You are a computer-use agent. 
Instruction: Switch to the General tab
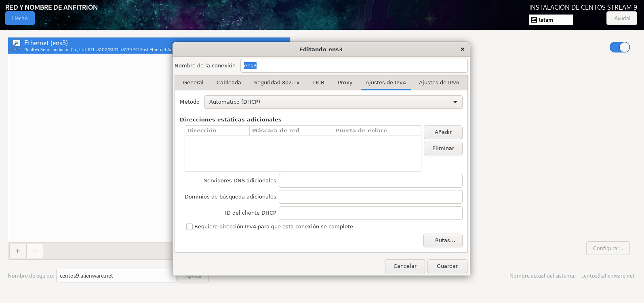coord(193,83)
